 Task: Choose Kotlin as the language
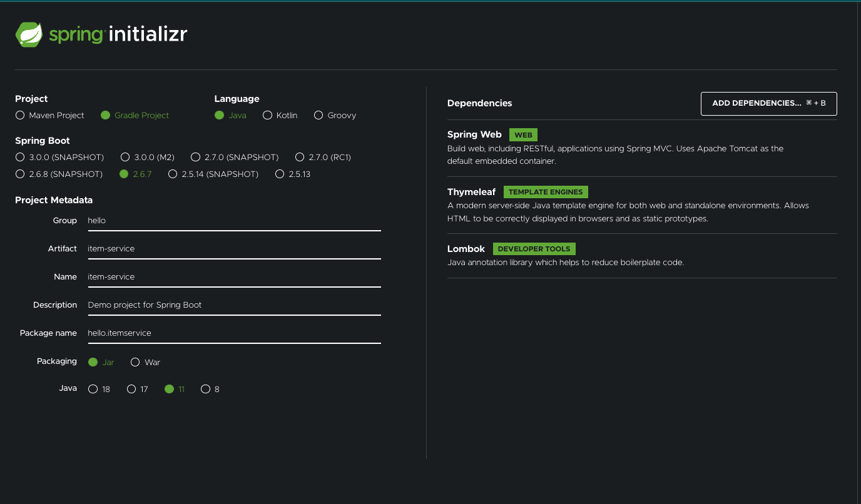tap(267, 115)
